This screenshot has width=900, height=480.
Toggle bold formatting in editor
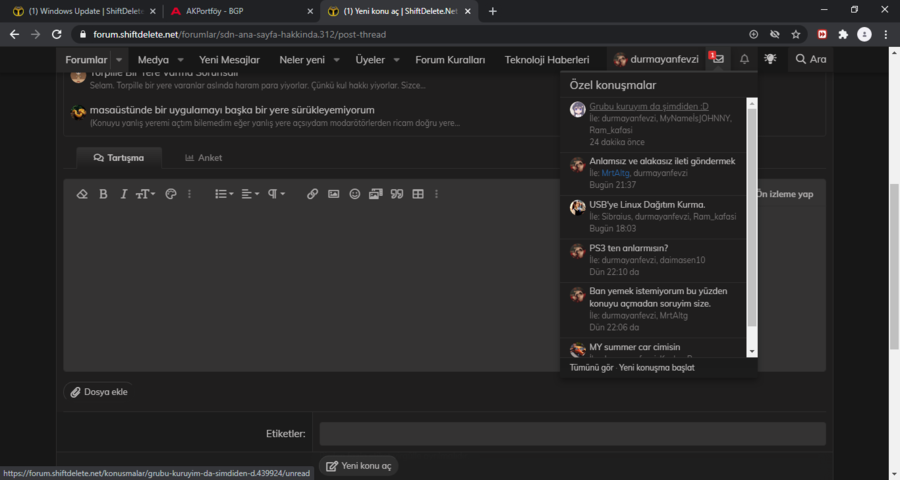(103, 194)
